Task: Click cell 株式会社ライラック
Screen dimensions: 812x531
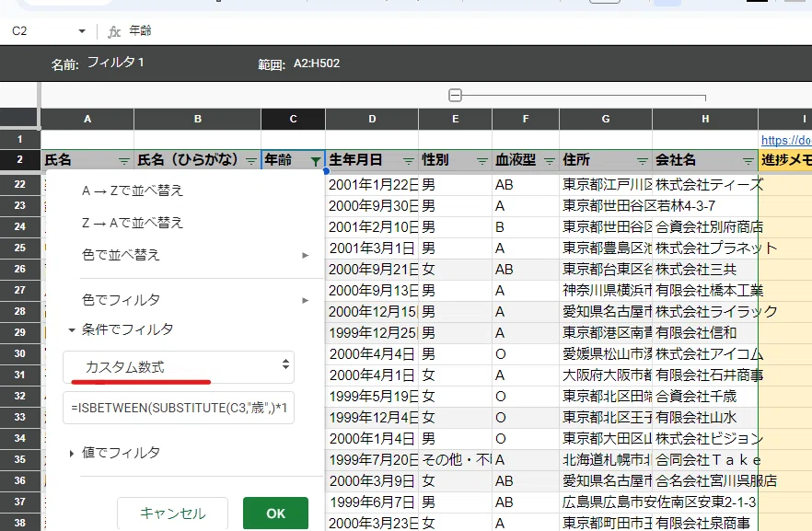Action: pos(705,312)
